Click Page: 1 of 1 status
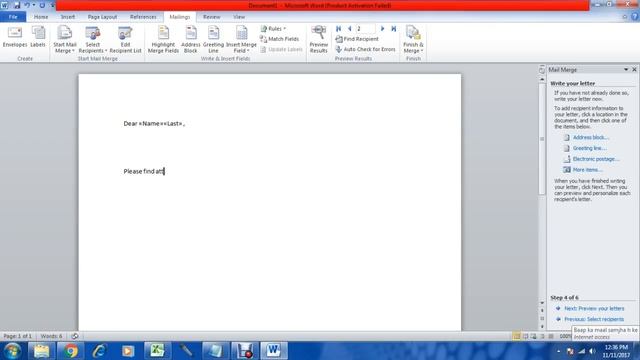Image resolution: width=640 pixels, height=360 pixels. (x=18, y=336)
